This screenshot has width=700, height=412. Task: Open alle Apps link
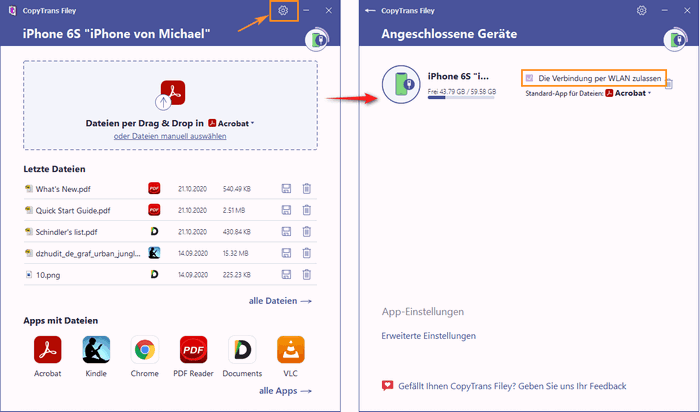click(285, 391)
